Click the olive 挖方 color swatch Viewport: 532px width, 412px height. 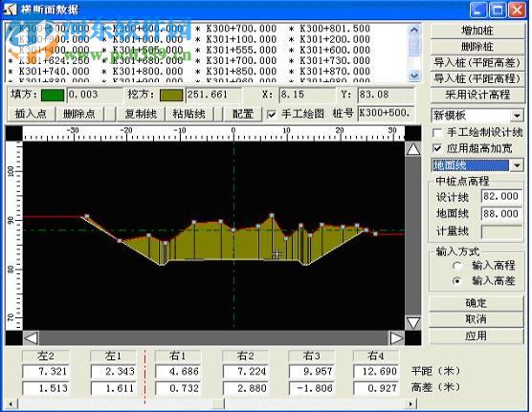pos(171,95)
